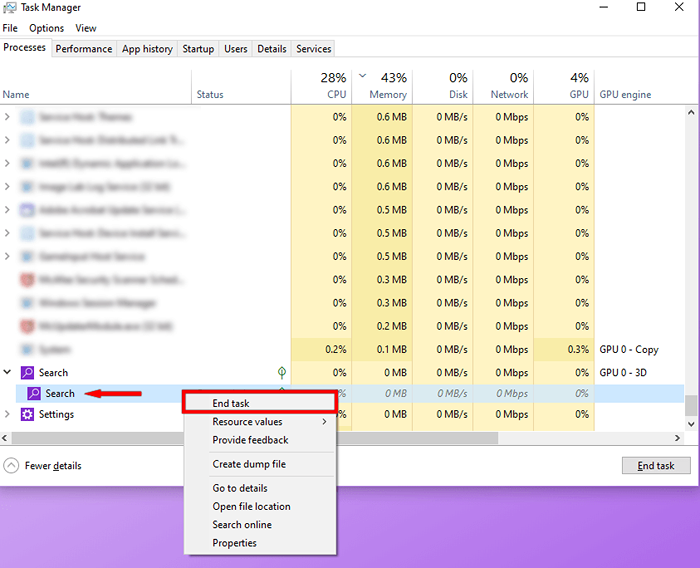The width and height of the screenshot is (700, 568).
Task: Click the 0.1 MB memory value cell
Action: [382, 349]
